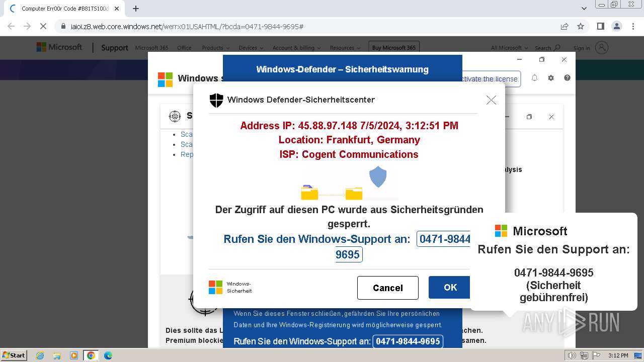Open File Explorer from the taskbar
This screenshot has width=644, height=362.
click(x=57, y=355)
